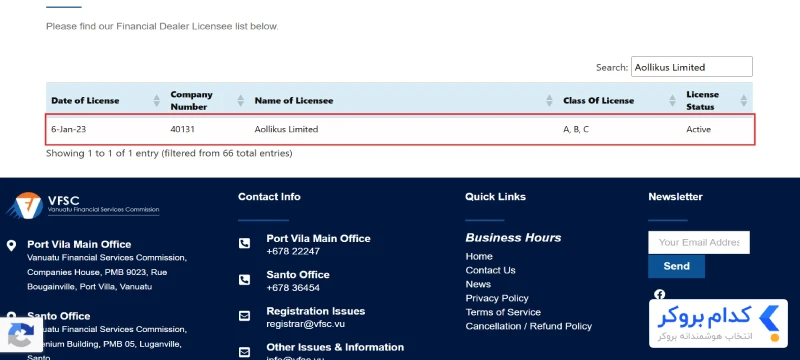Open Cancellation / Refund Policy link
Viewport: 800px width, 360px height.
tap(529, 326)
